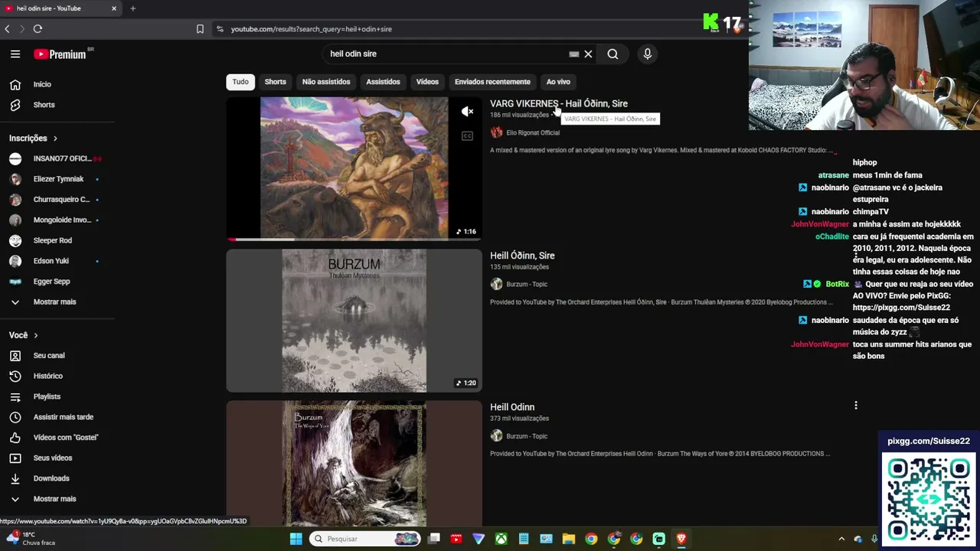This screenshot has width=980, height=551.
Task: Bookmark this page via the bookmark icon
Action: point(200,29)
